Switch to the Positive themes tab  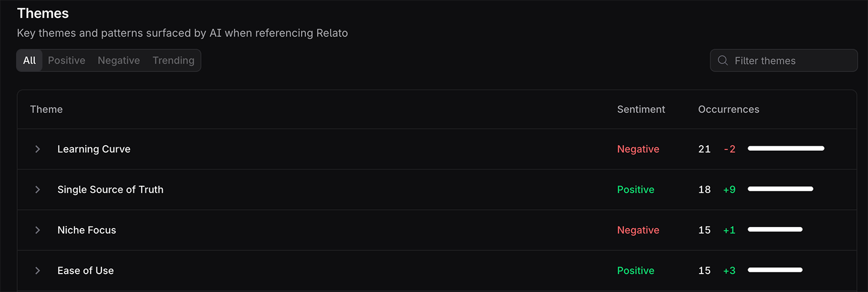66,61
